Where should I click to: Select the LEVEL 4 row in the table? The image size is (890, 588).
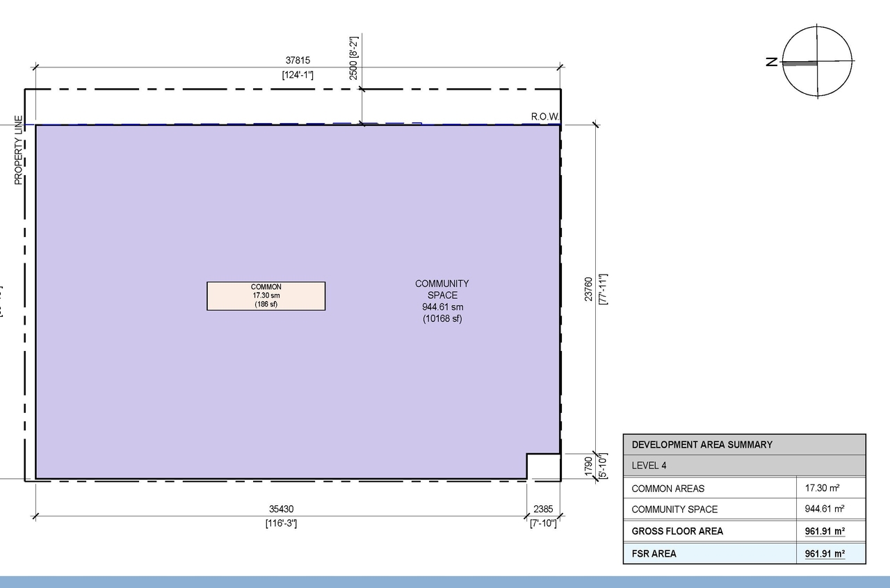pos(744,466)
